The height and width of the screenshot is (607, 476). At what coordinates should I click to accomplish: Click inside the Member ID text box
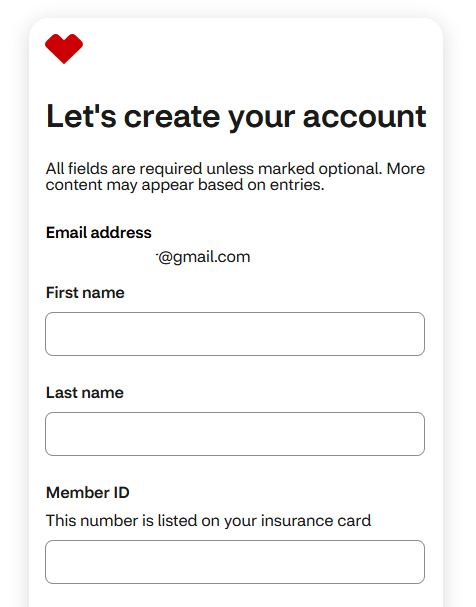click(x=235, y=562)
